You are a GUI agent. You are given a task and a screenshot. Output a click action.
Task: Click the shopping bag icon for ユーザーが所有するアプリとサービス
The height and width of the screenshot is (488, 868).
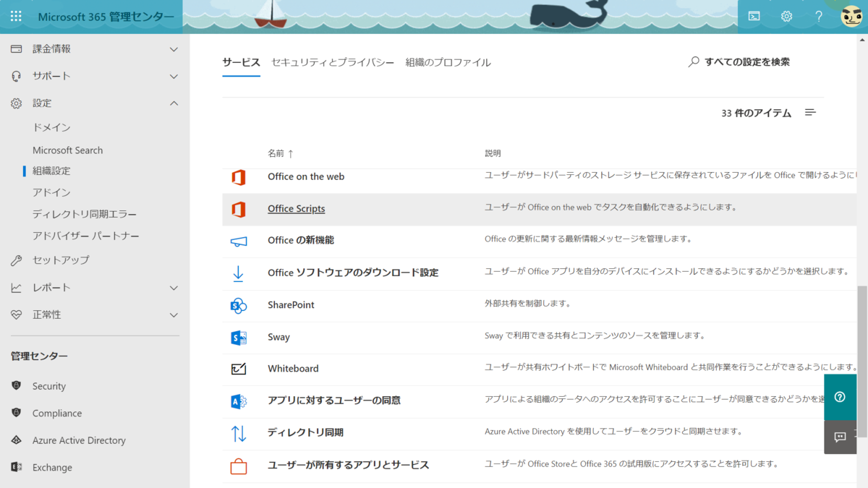pos(239,466)
